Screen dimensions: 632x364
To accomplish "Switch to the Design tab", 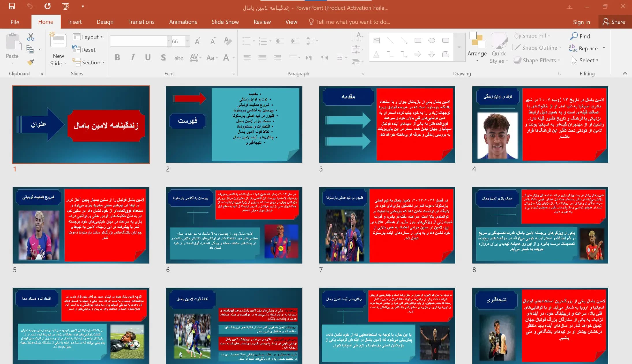I will click(x=105, y=22).
